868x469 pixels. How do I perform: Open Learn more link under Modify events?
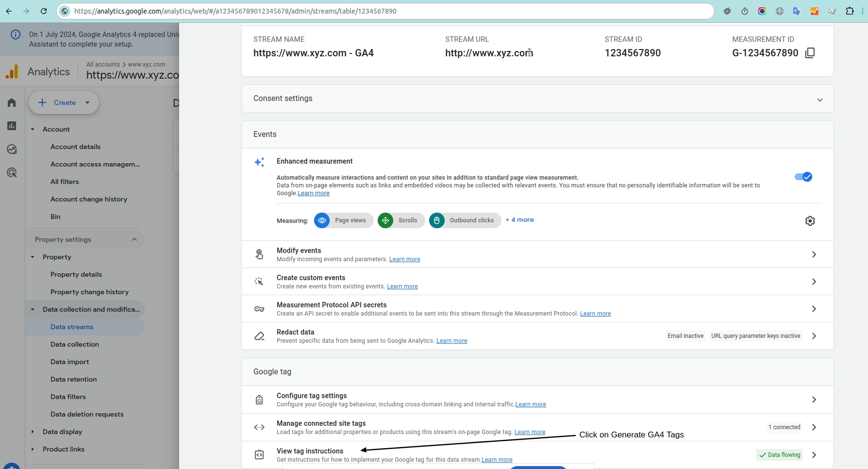404,259
